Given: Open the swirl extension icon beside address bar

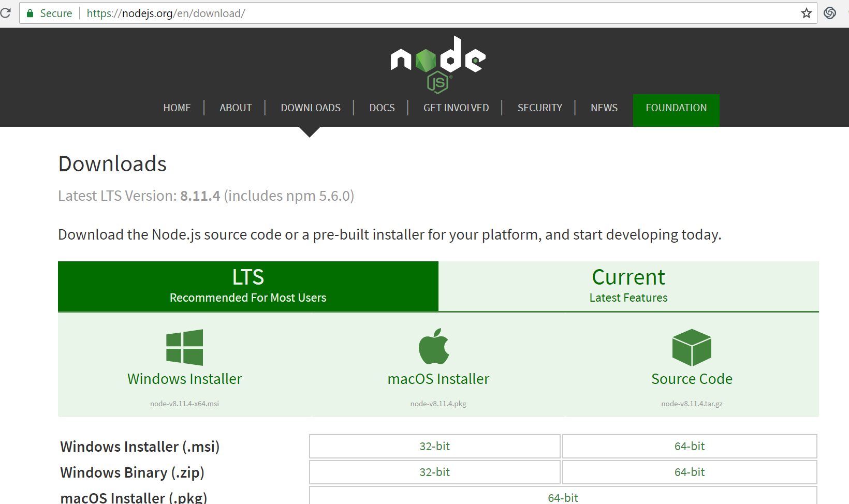Looking at the screenshot, I should click(x=830, y=13).
